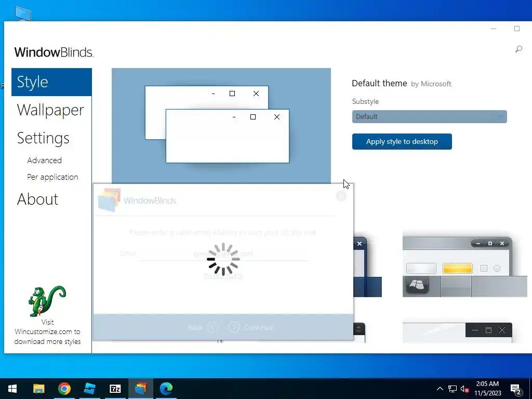Open the Windows Start menu
This screenshot has height=399, width=532.
click(x=12, y=389)
